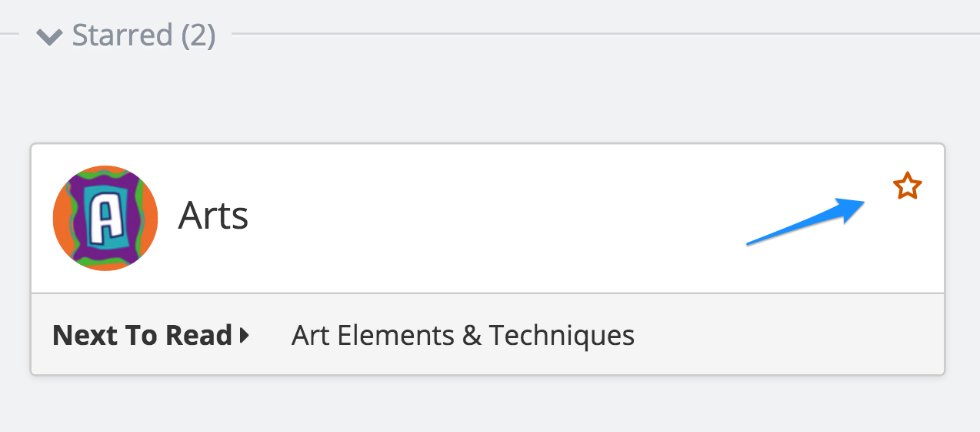Click the triangle arrow beside Next To Read

(245, 335)
